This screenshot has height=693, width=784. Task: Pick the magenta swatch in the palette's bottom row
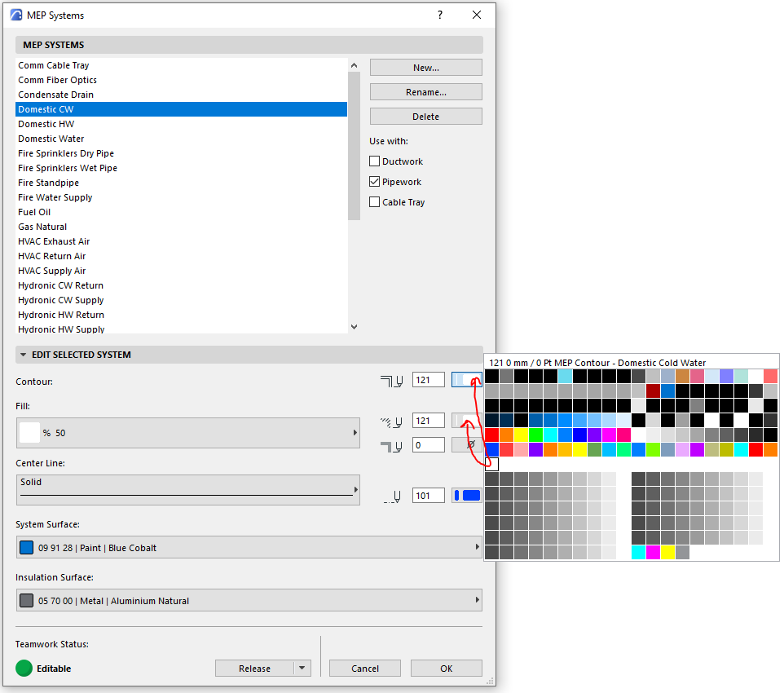point(653,553)
